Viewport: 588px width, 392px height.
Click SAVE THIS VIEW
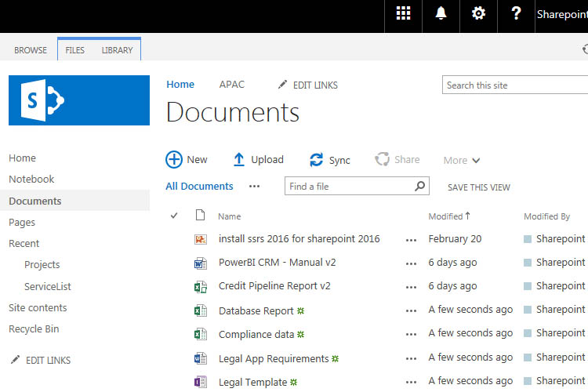(479, 187)
